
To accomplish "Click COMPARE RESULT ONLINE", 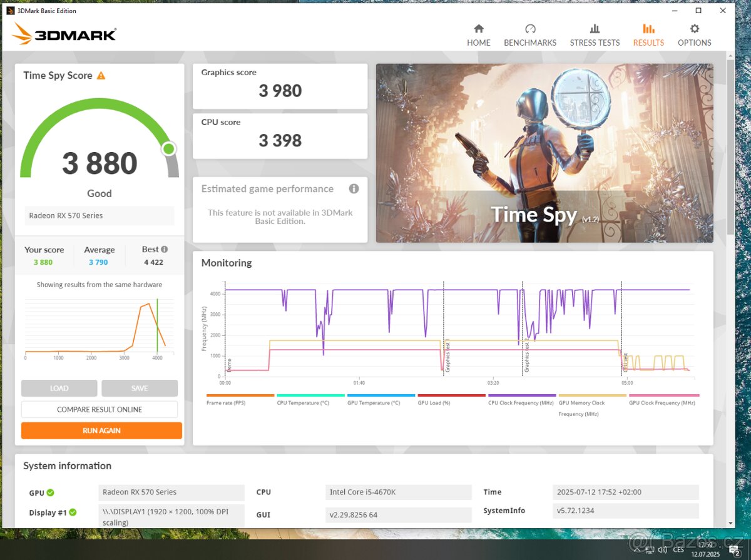I will 100,409.
